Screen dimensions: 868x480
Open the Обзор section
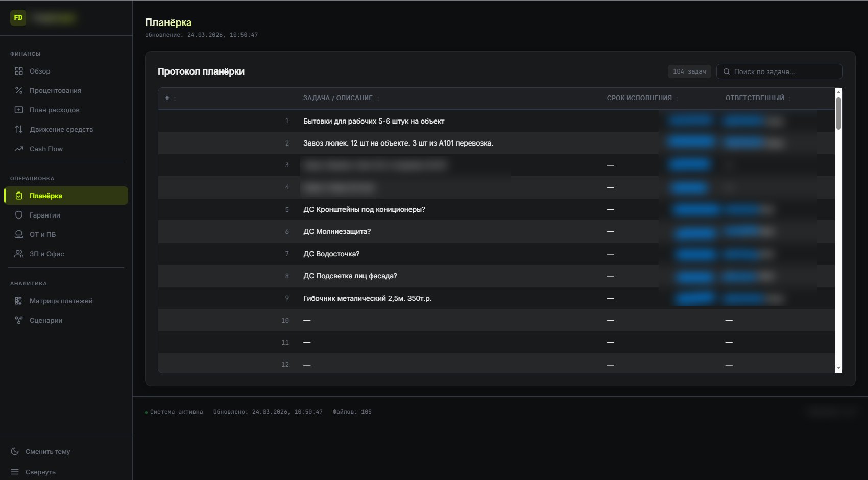66,71
